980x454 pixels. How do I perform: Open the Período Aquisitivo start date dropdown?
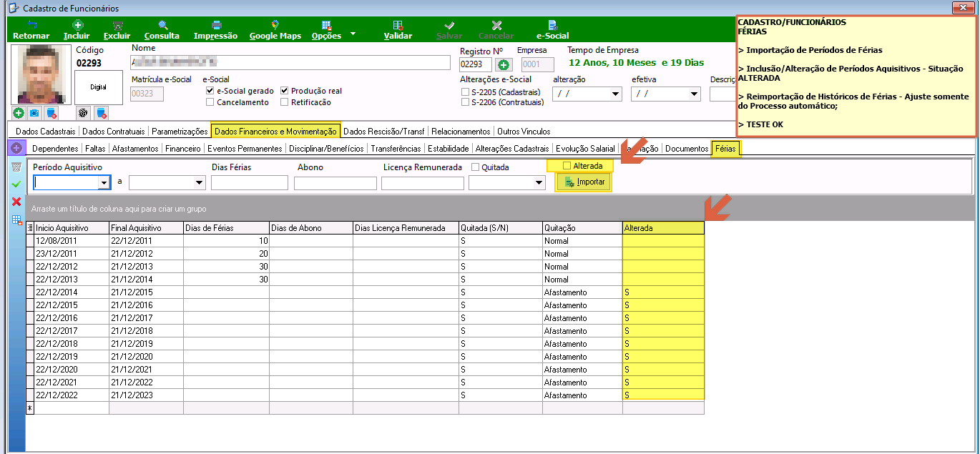coord(104,183)
